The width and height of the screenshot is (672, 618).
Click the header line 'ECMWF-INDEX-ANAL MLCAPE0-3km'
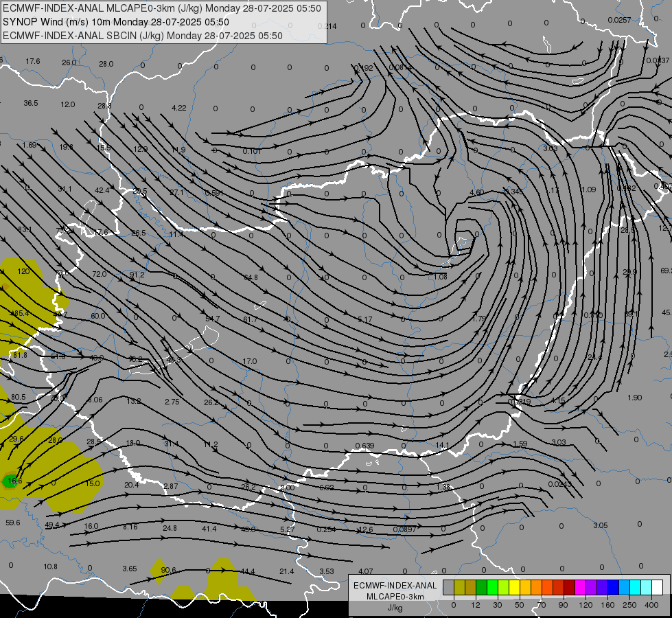tap(161, 8)
